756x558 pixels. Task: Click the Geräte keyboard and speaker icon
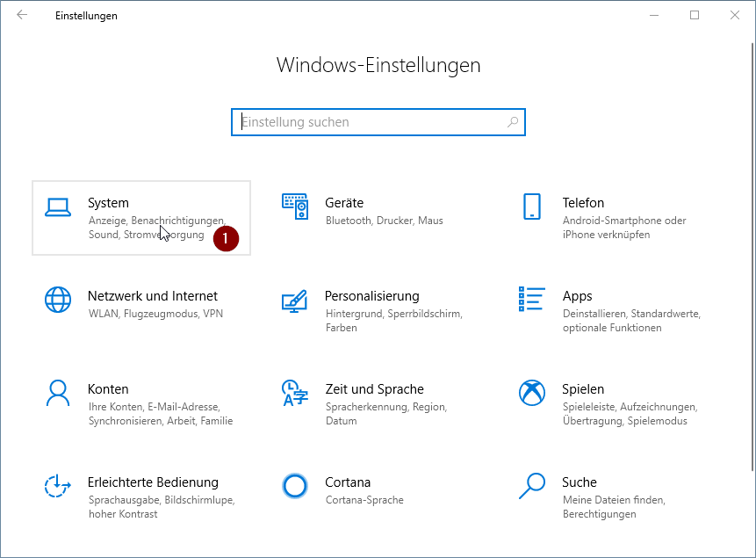(x=295, y=207)
